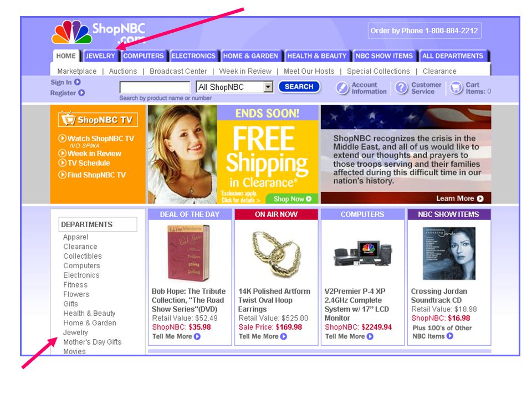Screen dimensions: 532x399
Task: Click the Fitness department link
Action: point(75,285)
